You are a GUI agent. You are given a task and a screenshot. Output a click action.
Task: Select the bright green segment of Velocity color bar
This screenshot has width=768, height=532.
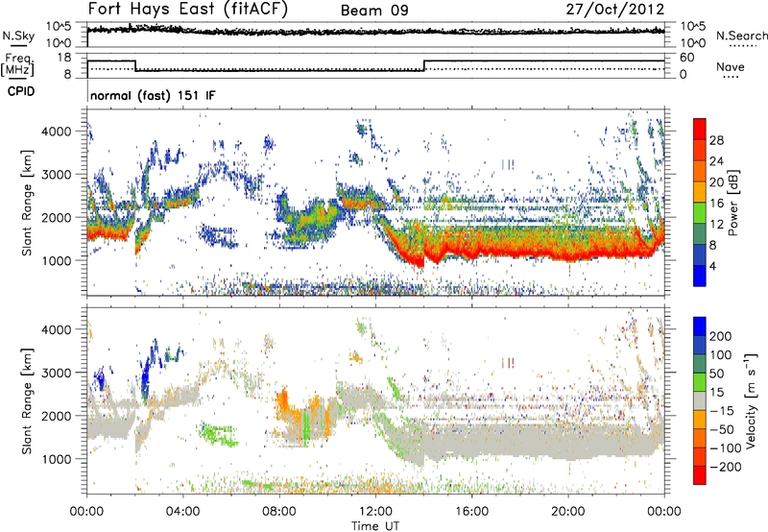(x=700, y=382)
